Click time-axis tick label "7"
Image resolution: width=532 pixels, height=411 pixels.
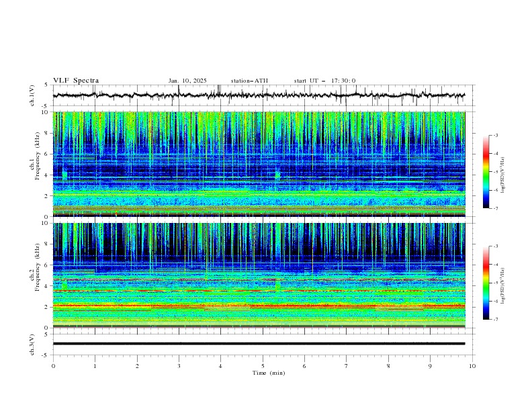coord(347,366)
